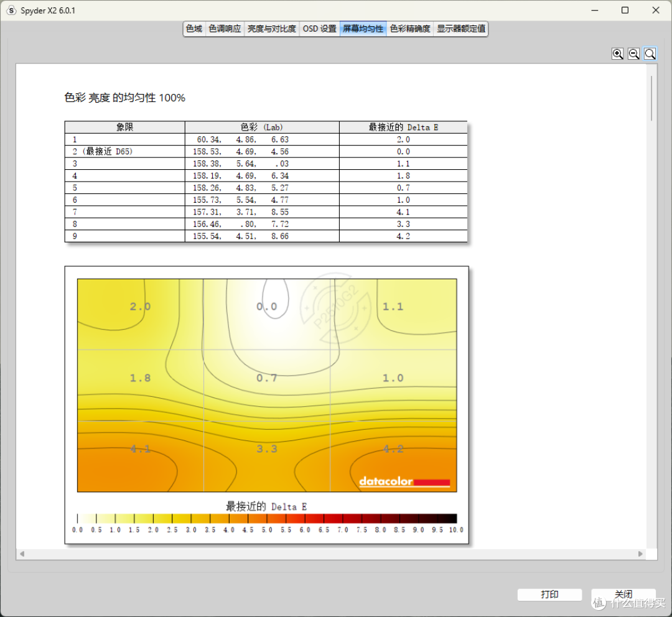Click the Spyder X2 app icon in title bar
Image resolution: width=672 pixels, height=617 pixels.
coord(11,11)
